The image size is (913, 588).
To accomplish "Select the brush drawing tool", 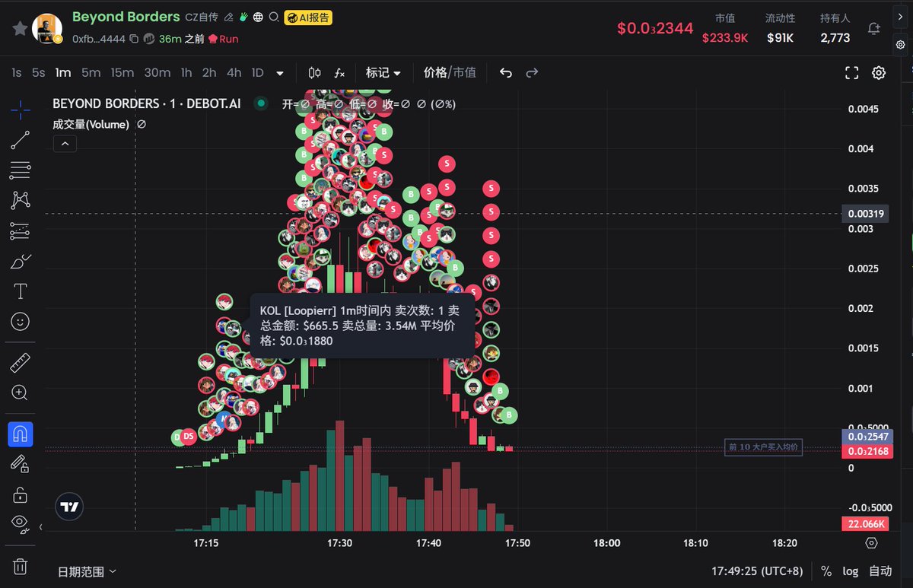I will coord(21,262).
